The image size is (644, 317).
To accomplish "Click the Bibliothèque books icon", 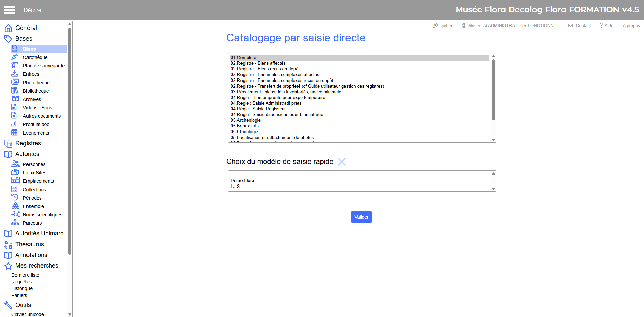I will pos(15,91).
